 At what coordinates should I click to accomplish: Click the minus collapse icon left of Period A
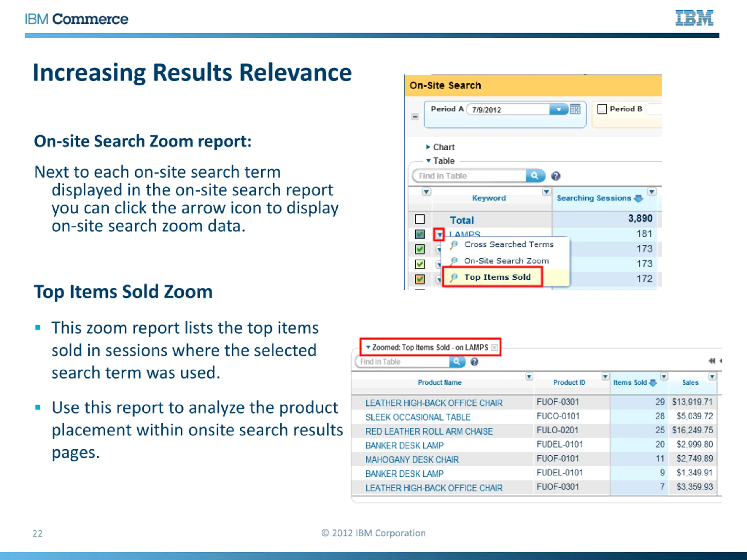tap(415, 117)
